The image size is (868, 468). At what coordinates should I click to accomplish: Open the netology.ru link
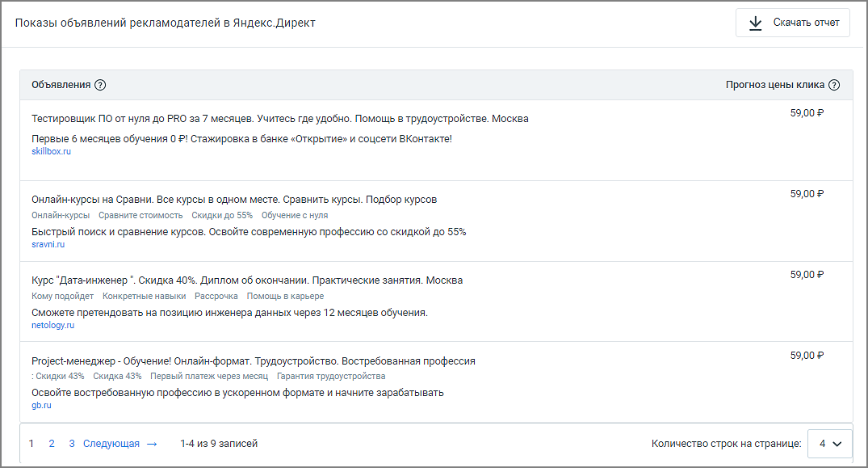pos(52,325)
